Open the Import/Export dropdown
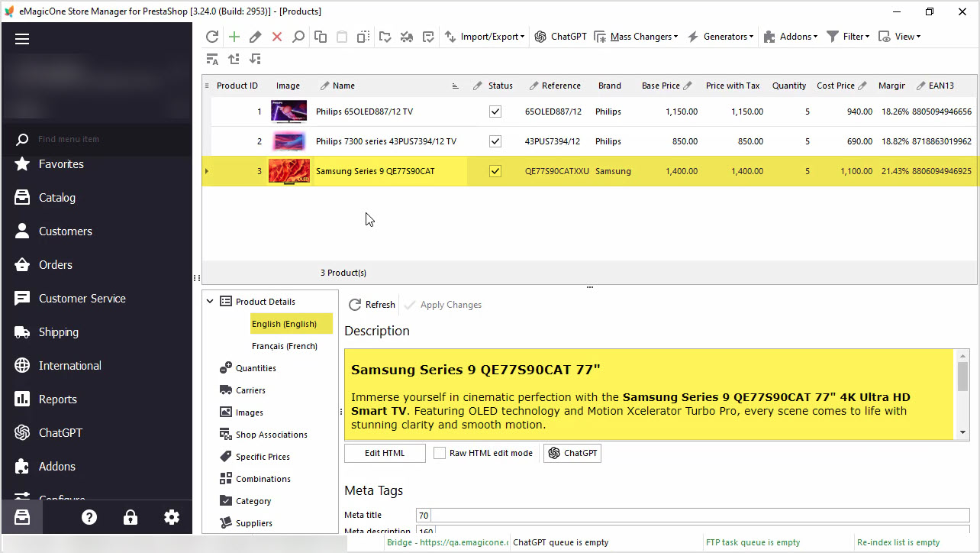Image resolution: width=980 pixels, height=553 pixels. [485, 37]
